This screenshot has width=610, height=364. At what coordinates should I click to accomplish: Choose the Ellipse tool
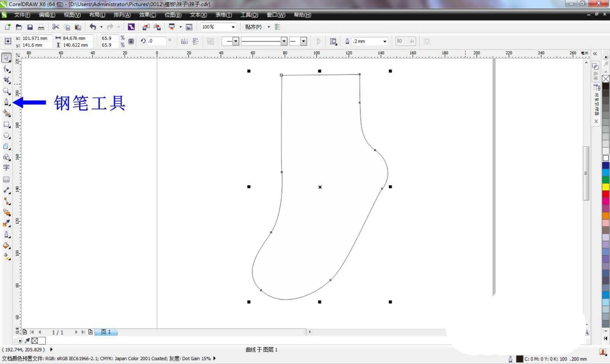[6, 135]
